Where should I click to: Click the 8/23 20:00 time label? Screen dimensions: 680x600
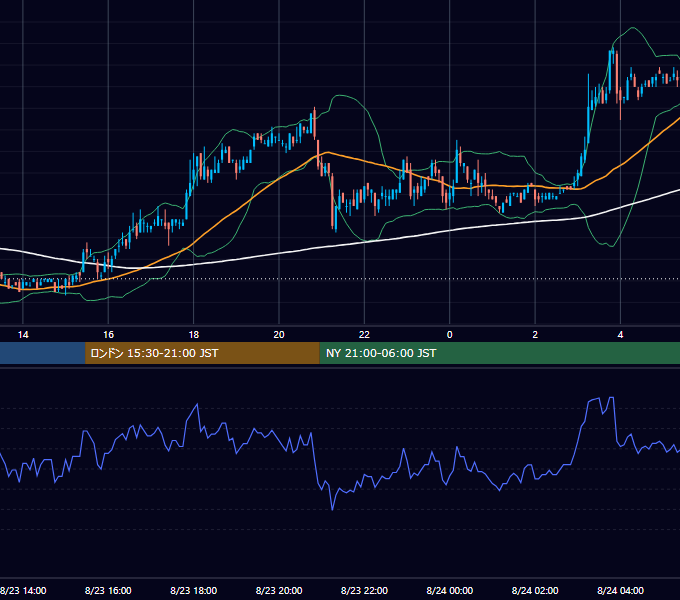pyautogui.click(x=279, y=590)
